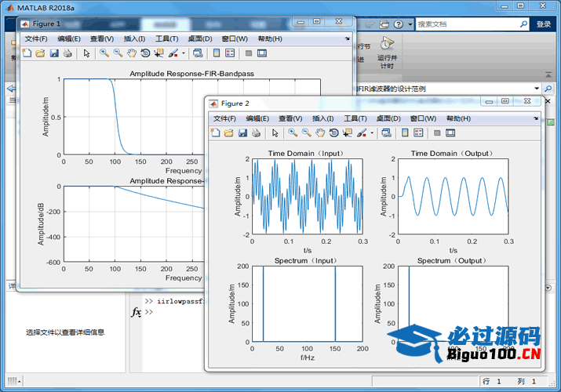Open 工具(T) menu in Figure 1
561x392 pixels.
(166, 38)
